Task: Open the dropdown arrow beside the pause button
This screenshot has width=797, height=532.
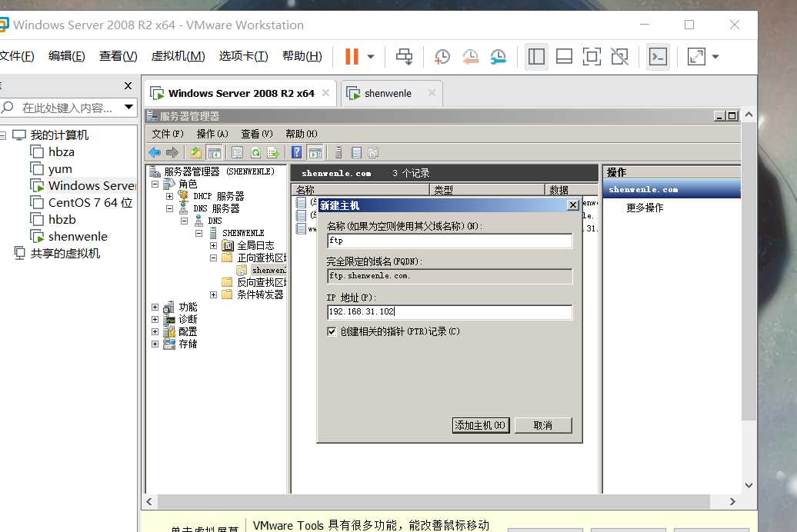Action: coord(371,57)
